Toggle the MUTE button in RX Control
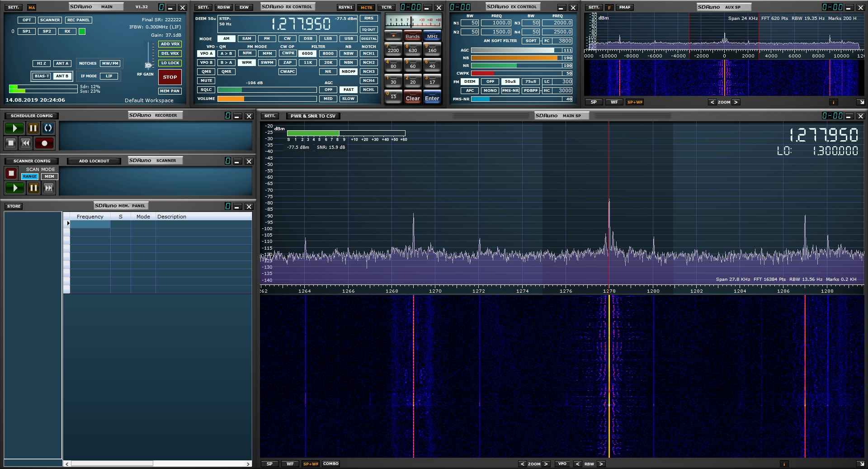The width and height of the screenshot is (868, 469). 207,81
